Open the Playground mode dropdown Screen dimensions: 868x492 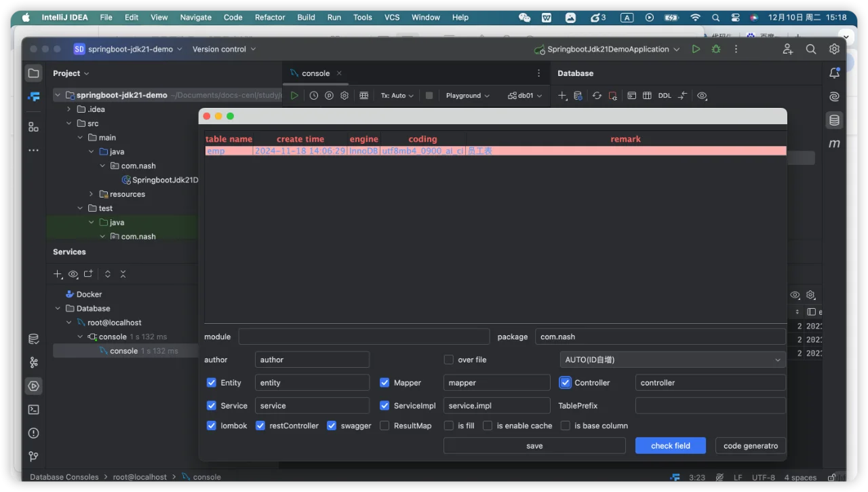pos(467,96)
